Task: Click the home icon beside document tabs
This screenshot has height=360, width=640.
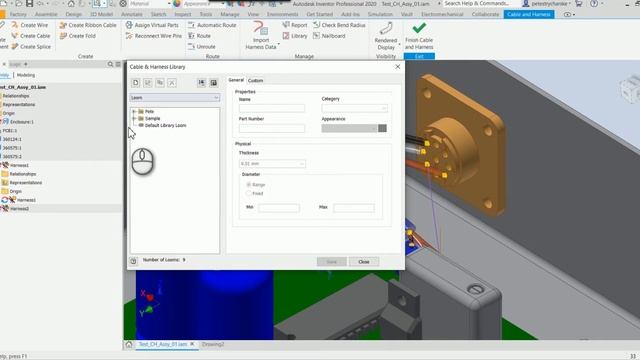Action: pos(129,344)
